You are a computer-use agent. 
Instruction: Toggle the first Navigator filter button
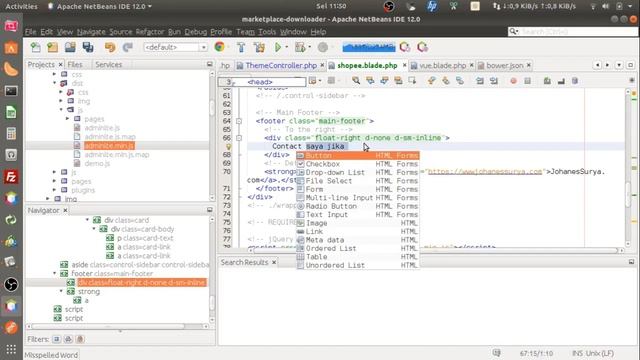coord(56,339)
